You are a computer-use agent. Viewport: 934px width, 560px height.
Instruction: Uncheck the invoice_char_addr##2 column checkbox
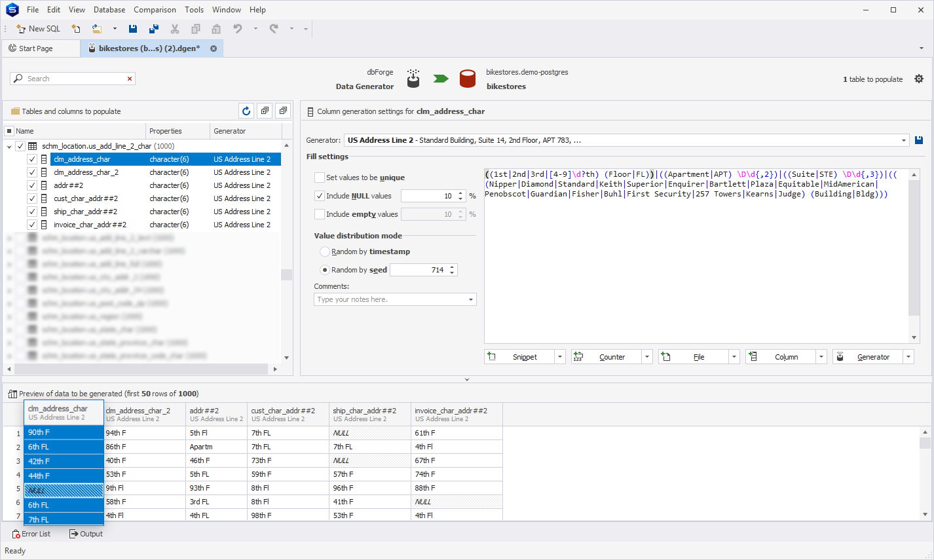click(31, 225)
